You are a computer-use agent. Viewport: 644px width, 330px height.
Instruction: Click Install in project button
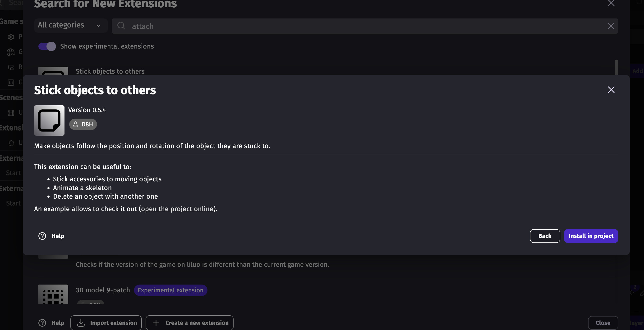pyautogui.click(x=591, y=236)
